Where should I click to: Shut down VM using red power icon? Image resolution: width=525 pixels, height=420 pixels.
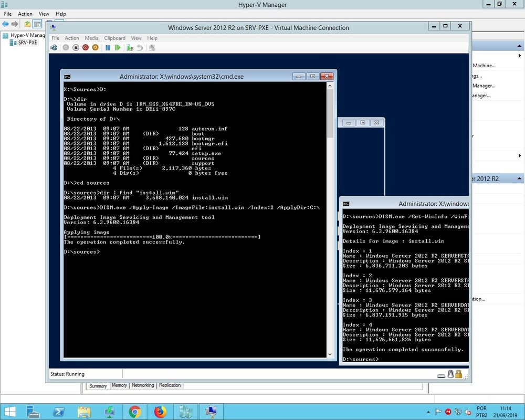pyautogui.click(x=86, y=48)
